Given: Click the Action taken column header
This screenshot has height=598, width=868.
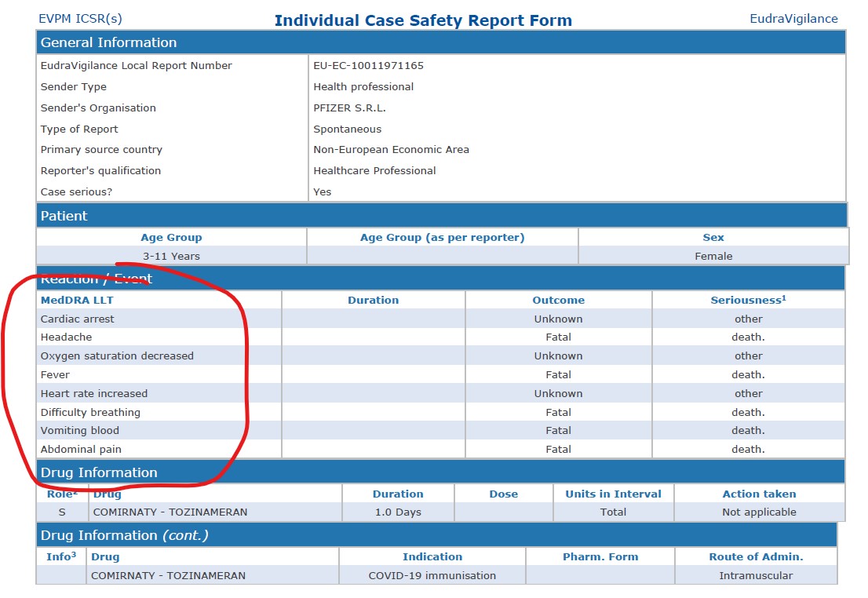Looking at the screenshot, I should [x=759, y=494].
